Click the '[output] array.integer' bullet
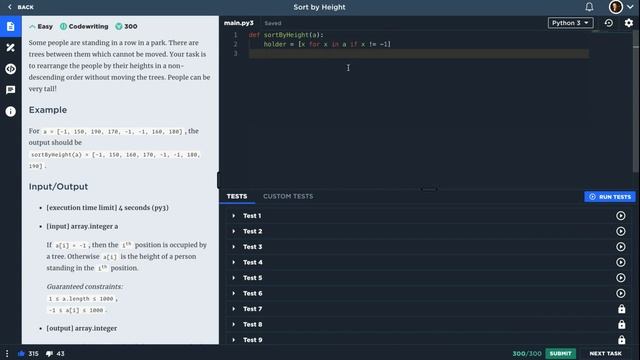Viewport: 640px width, 360px height. point(82,328)
